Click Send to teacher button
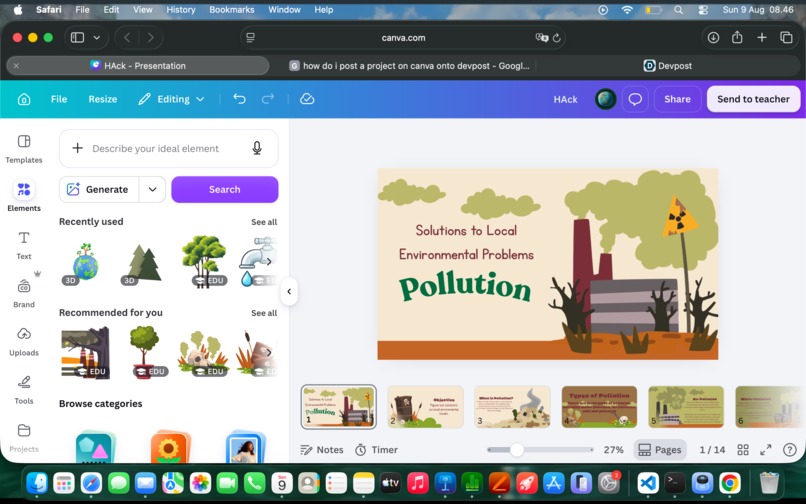The width and height of the screenshot is (806, 504). [x=753, y=99]
